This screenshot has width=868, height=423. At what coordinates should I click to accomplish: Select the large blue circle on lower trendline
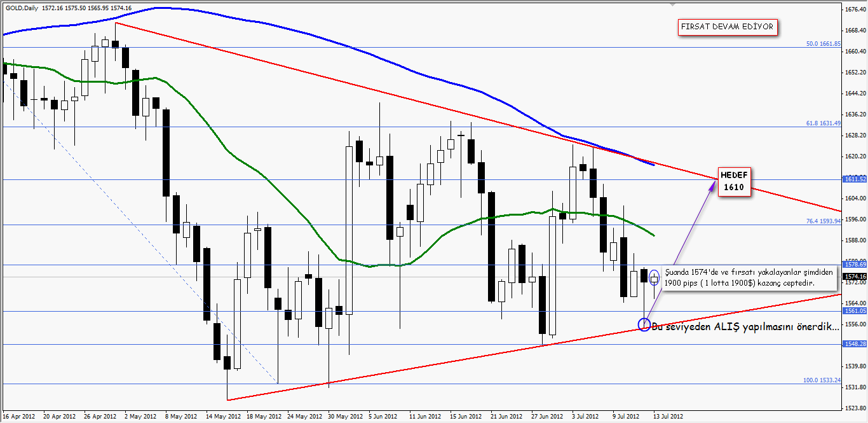(x=644, y=325)
